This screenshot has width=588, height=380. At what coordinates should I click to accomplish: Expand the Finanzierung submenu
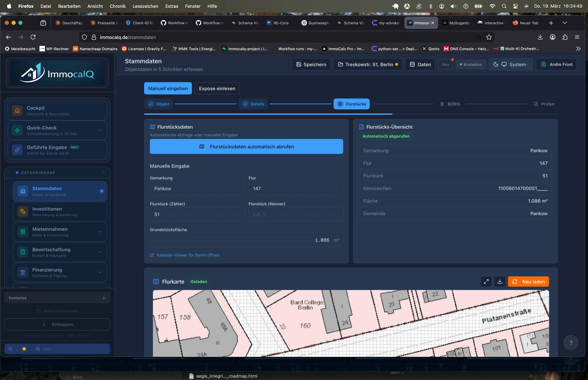tap(100, 272)
